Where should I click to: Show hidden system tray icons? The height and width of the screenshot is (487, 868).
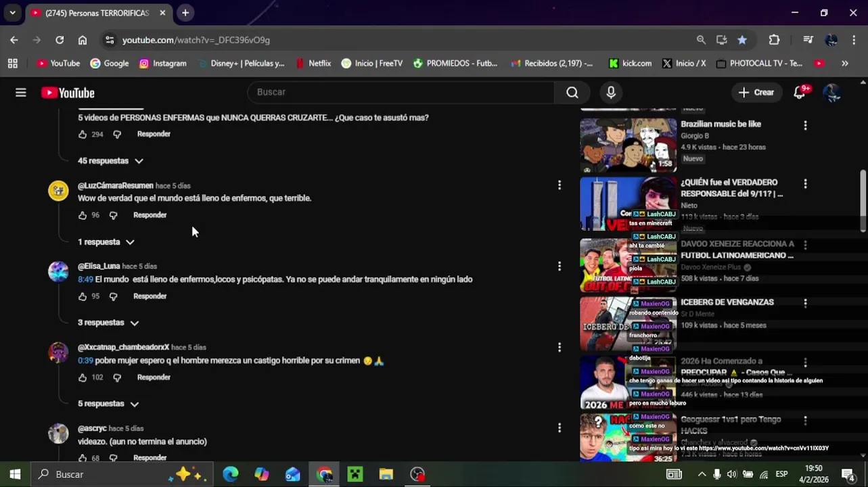[702, 474]
